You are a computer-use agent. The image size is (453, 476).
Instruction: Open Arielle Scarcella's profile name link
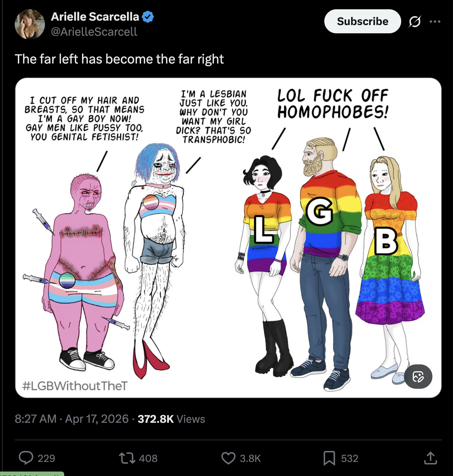95,16
